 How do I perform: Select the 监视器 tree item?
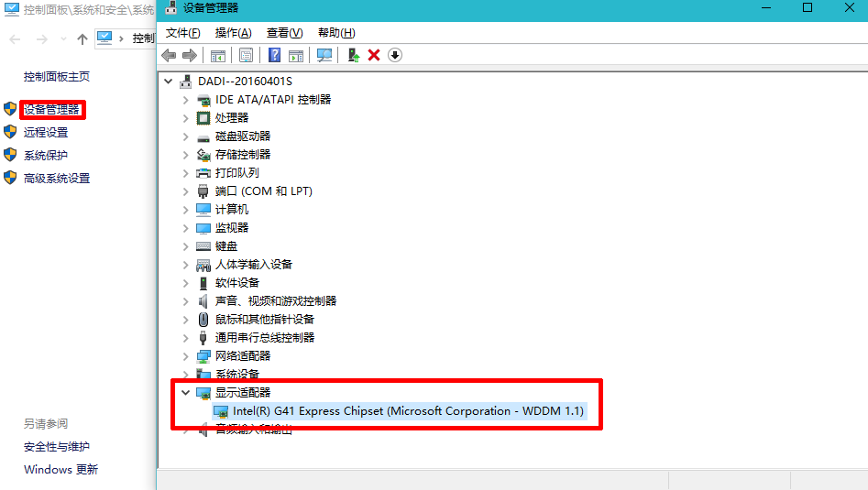pos(231,227)
